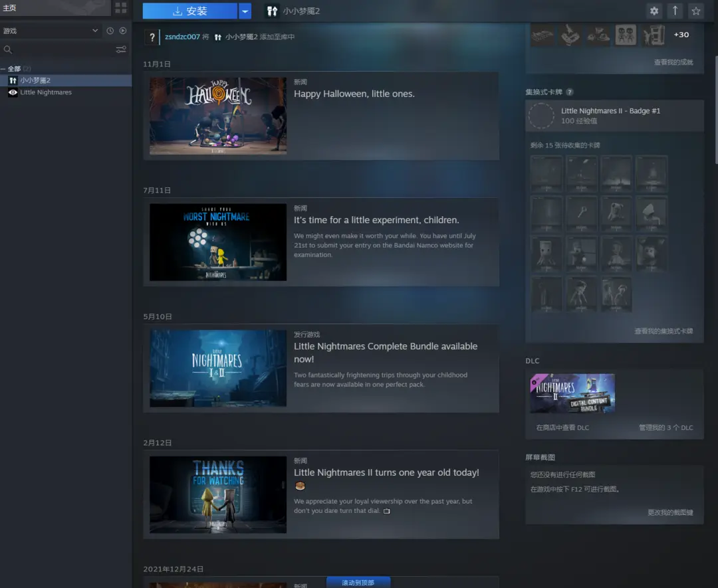This screenshot has height=588, width=718.
Task: Click the up arrow icon beside gear
Action: click(675, 11)
